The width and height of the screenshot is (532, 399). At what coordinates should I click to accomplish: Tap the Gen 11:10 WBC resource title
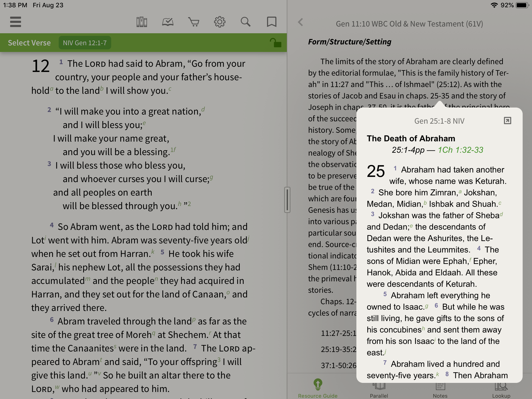coord(409,24)
